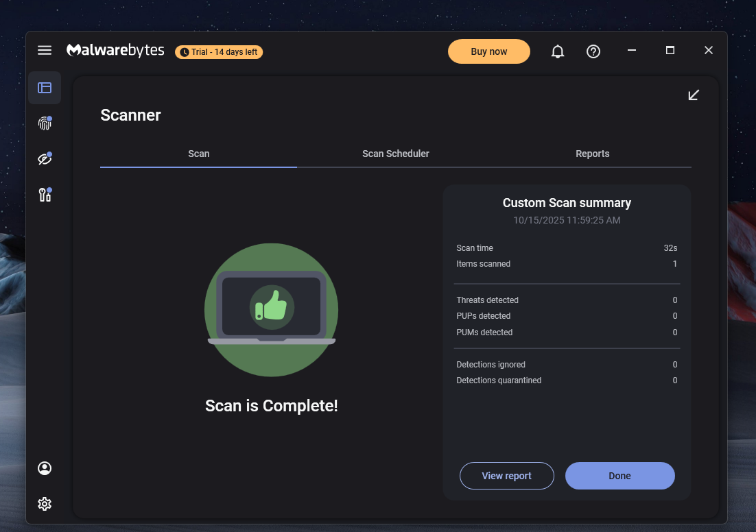The image size is (756, 532).
Task: Click the View report button
Action: [506, 476]
